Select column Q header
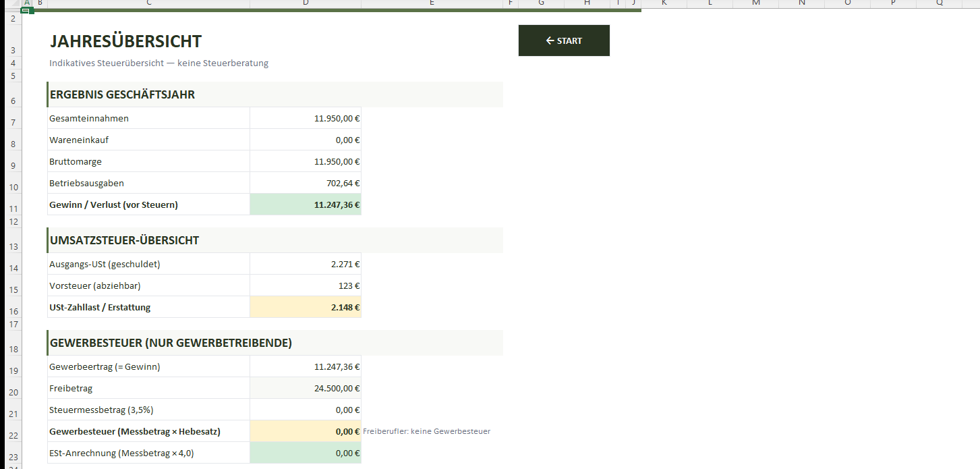The width and height of the screenshot is (980, 469). point(940,3)
